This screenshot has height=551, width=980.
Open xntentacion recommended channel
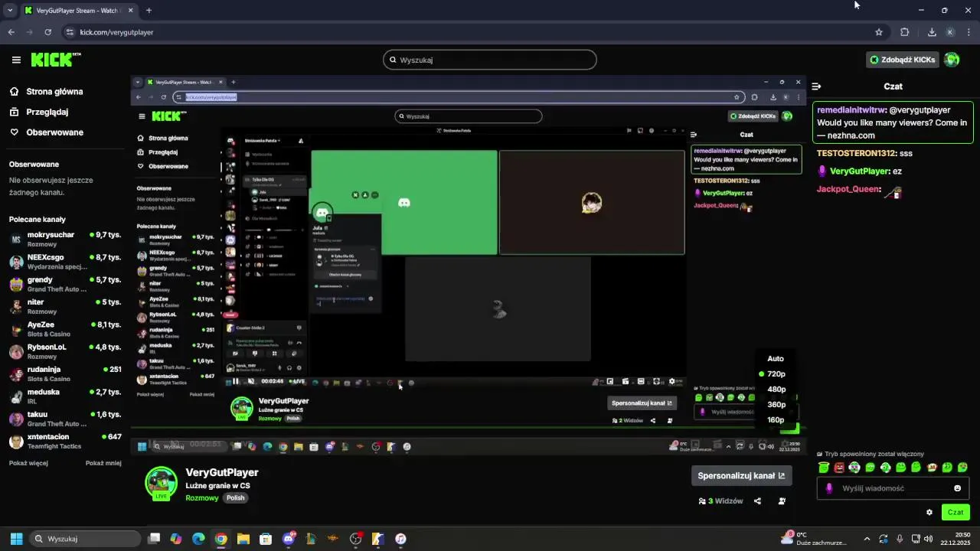65,442
